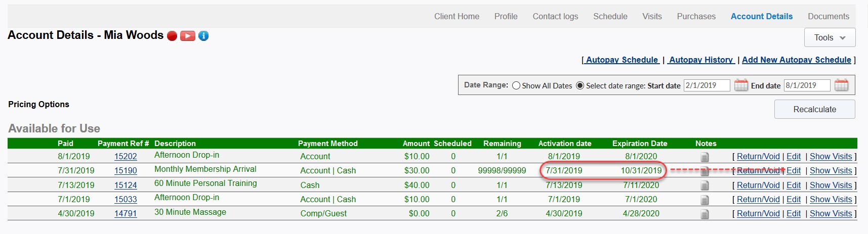
Task: Open calendar picker for Start date
Action: point(740,85)
